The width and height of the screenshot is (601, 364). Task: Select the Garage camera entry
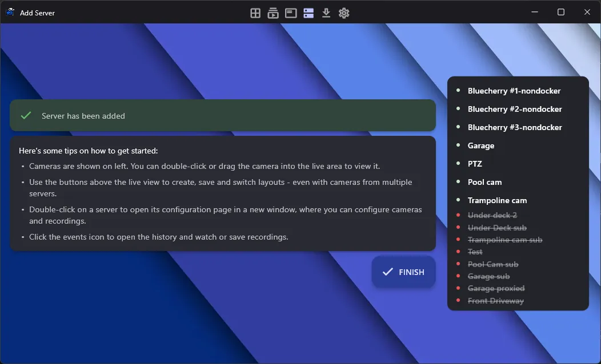pos(480,146)
